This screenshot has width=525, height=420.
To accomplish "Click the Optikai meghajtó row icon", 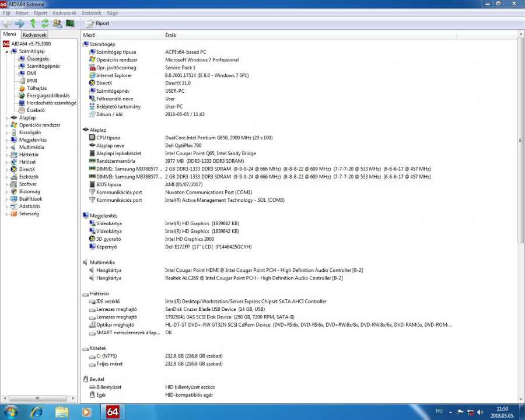I will click(x=92, y=324).
